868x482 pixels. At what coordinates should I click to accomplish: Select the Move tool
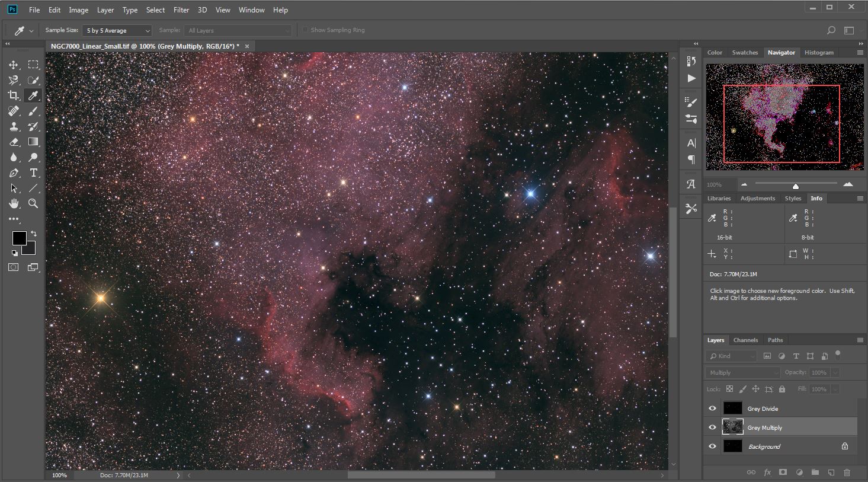(14, 65)
